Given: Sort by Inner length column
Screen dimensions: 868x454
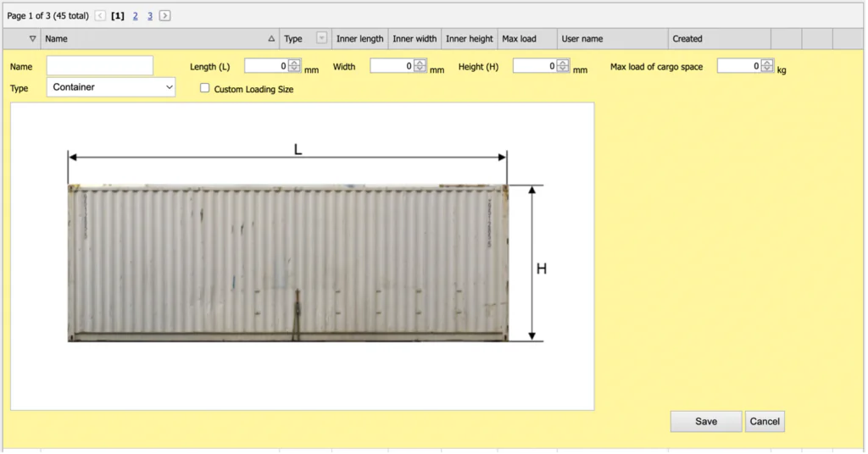Looking at the screenshot, I should 359,39.
